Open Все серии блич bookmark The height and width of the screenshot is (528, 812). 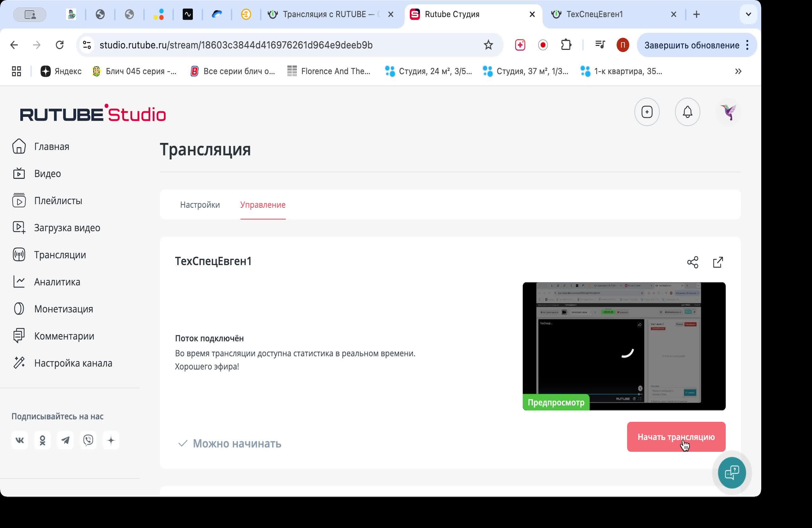click(x=232, y=71)
